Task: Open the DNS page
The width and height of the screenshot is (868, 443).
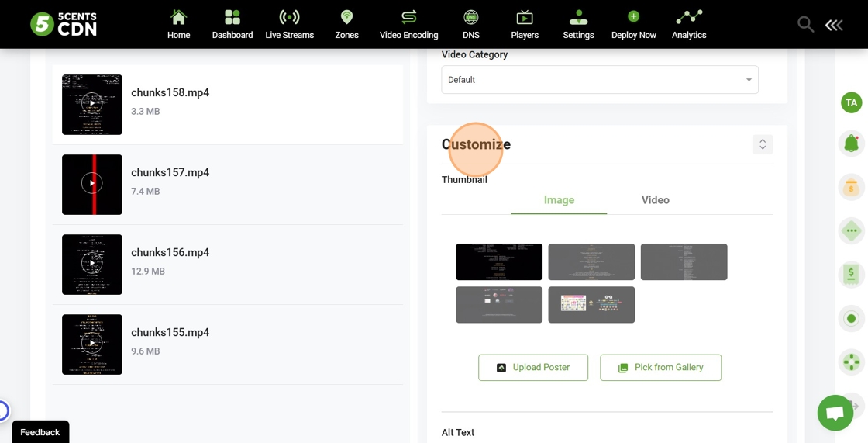Action: click(471, 24)
